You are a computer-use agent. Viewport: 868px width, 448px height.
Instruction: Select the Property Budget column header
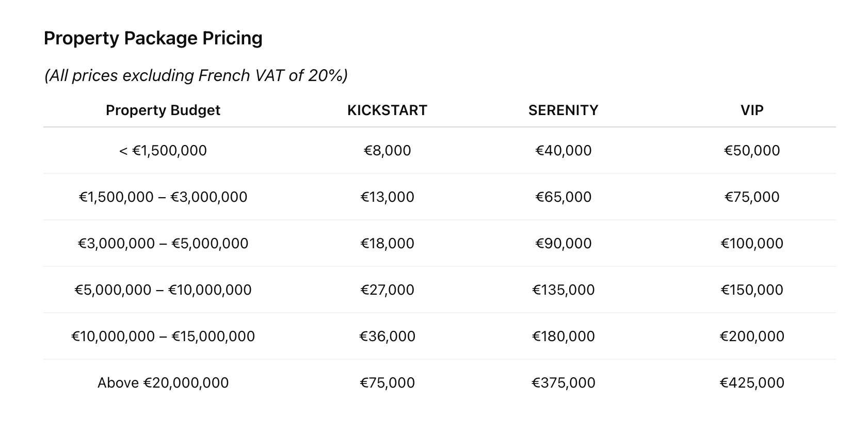pos(163,110)
